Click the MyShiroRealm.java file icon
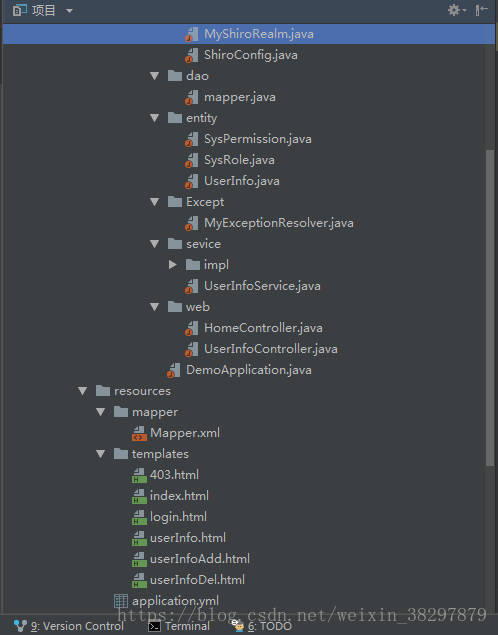Viewport: 498px width, 635px height. [192, 34]
